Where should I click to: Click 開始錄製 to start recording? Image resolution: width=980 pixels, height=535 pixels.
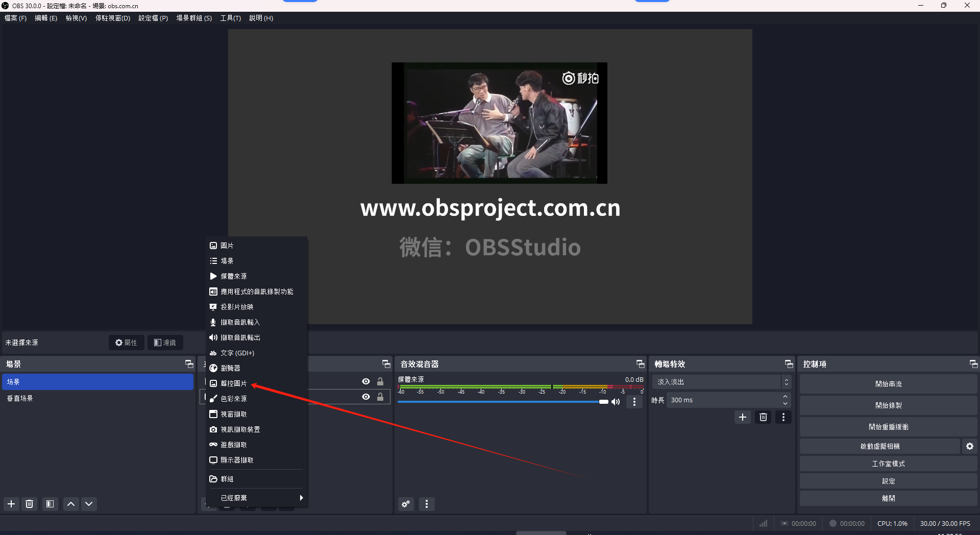tap(888, 405)
